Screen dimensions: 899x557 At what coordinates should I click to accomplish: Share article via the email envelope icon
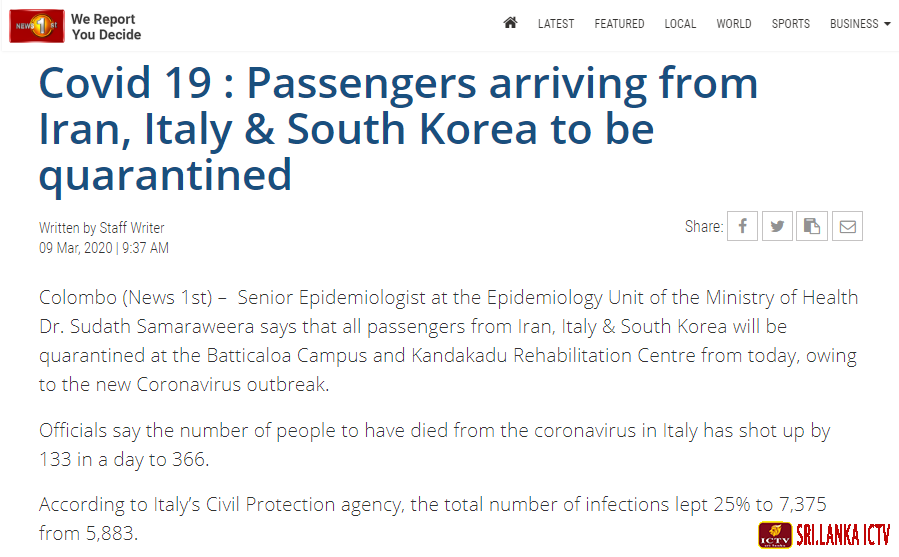coord(847,226)
